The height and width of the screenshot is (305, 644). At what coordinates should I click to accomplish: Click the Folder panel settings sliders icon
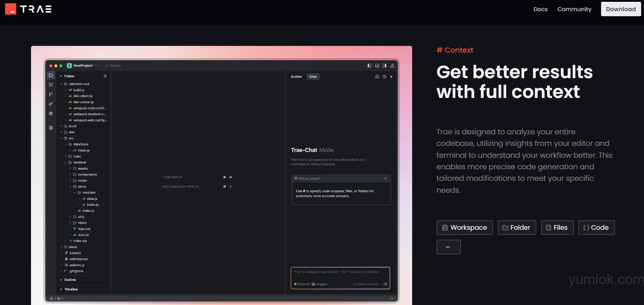(105, 76)
